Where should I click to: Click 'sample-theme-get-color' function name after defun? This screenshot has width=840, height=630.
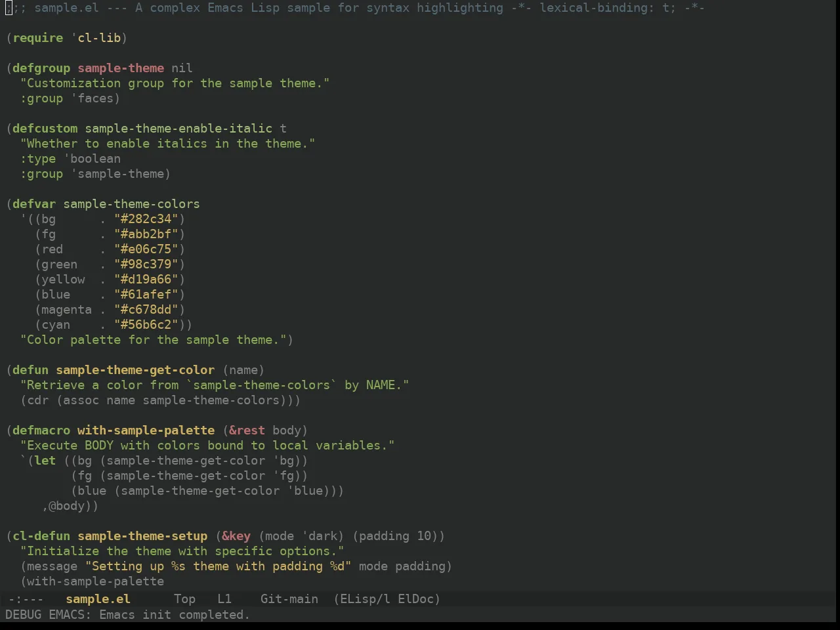[135, 369]
